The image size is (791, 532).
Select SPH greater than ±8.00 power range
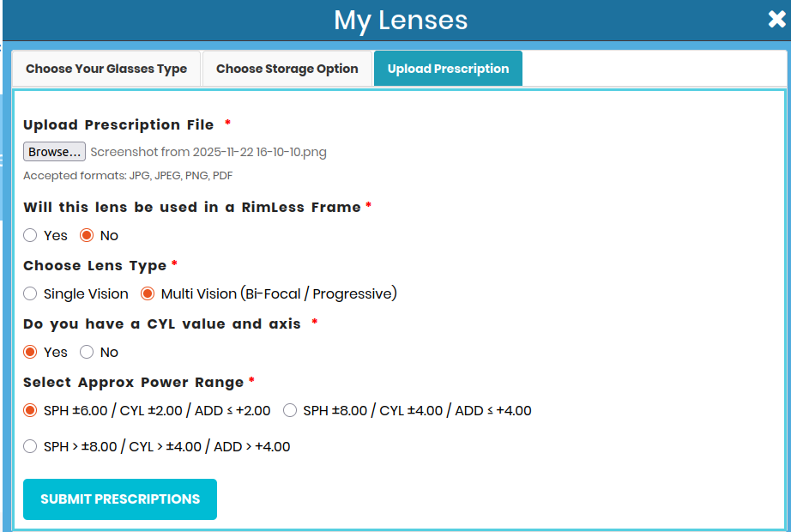click(x=30, y=446)
